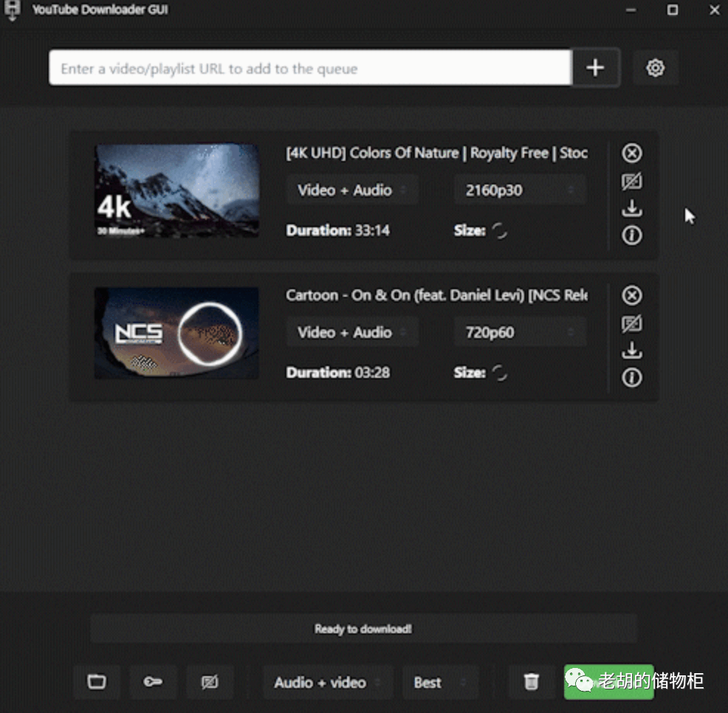Maximize the YouTube Downloader GUI window
Viewport: 728px width, 713px height.
pos(673,10)
